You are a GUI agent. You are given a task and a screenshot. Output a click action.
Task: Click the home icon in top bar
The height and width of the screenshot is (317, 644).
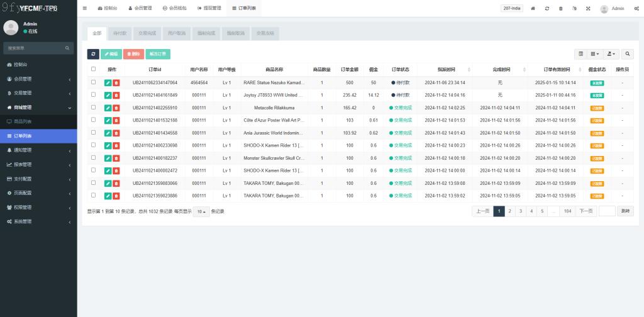[x=533, y=9]
